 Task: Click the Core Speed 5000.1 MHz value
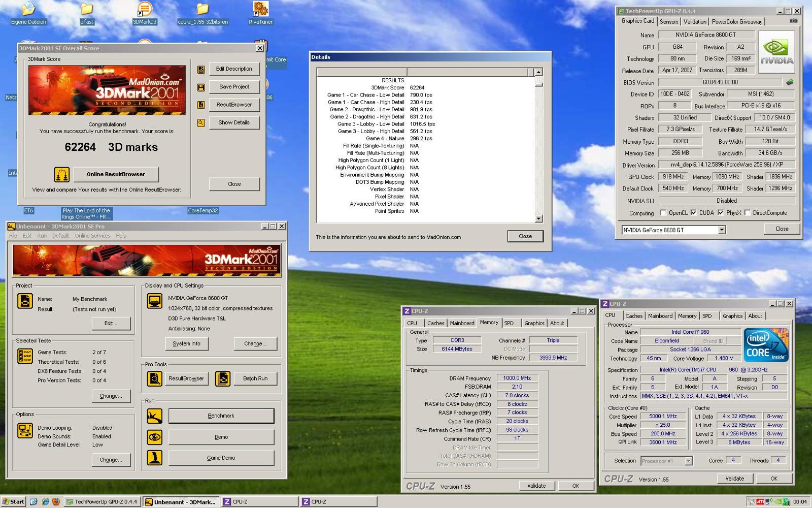(663, 417)
